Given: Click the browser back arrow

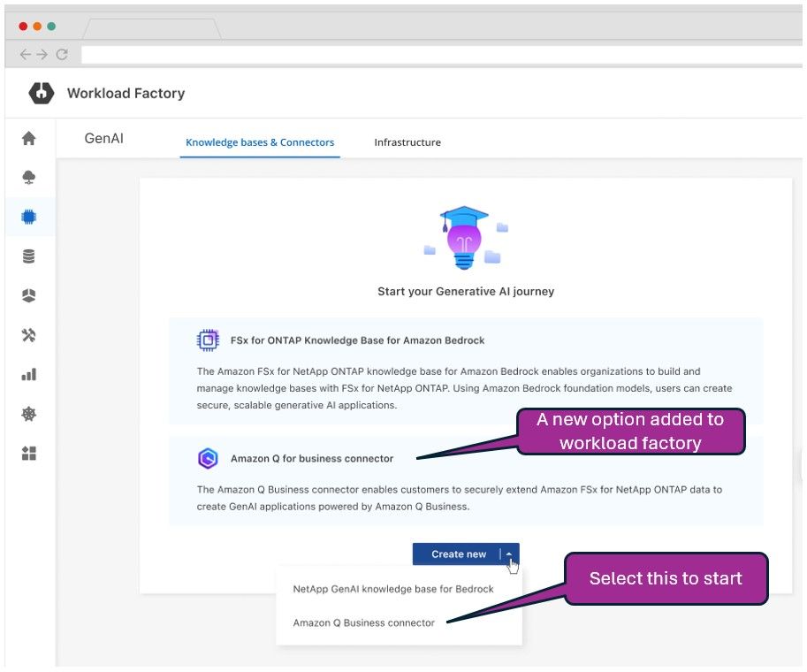Looking at the screenshot, I should click(x=25, y=55).
